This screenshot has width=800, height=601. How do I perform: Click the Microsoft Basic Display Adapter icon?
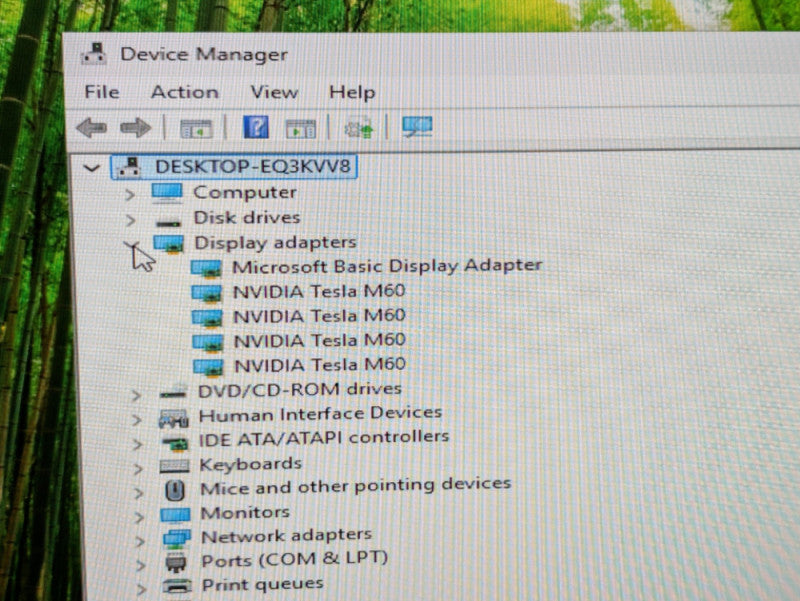coord(206,268)
